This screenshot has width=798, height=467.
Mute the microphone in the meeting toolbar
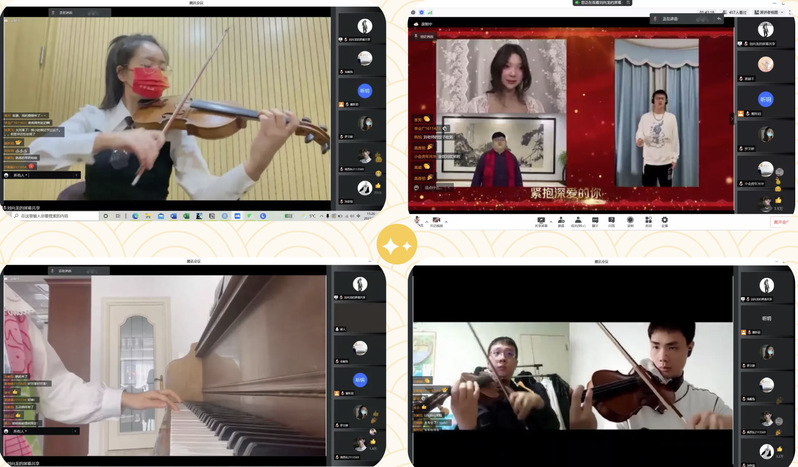[418, 221]
